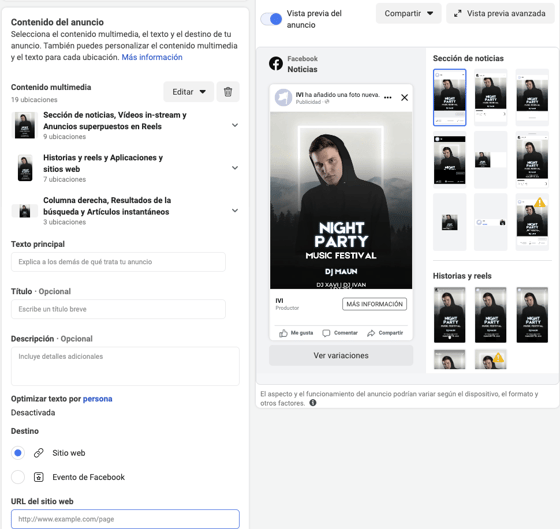The height and width of the screenshot is (529, 560).
Task: Click the Ver variaciones button
Action: [x=341, y=355]
